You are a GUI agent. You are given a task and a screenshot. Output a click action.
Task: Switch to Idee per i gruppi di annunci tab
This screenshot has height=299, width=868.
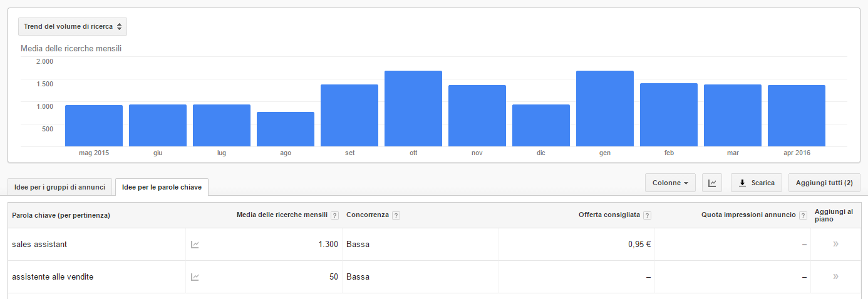59,187
